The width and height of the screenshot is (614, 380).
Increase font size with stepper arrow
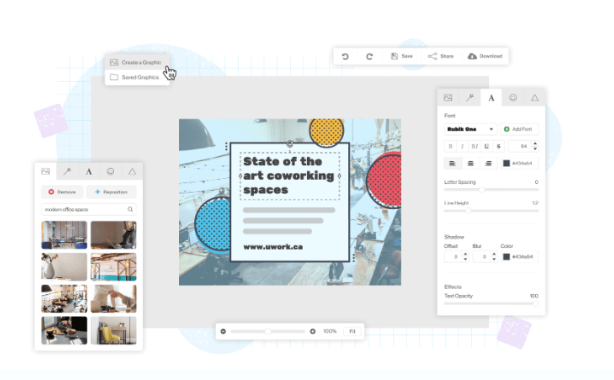point(535,144)
